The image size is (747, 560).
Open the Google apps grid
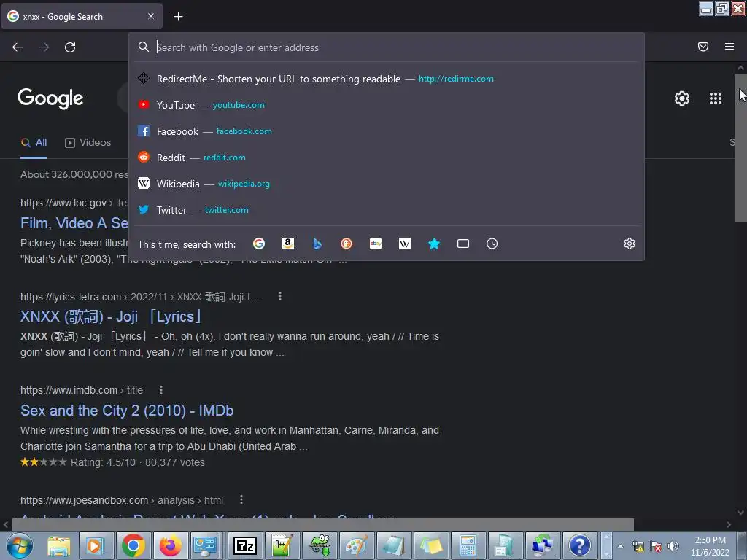pos(715,98)
